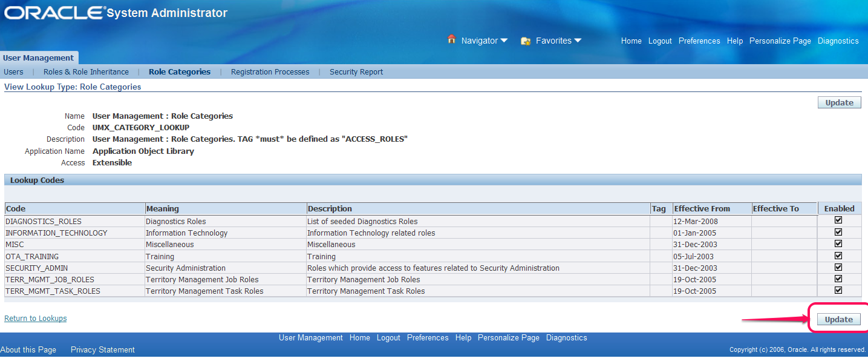Click the Description column header

(478, 209)
